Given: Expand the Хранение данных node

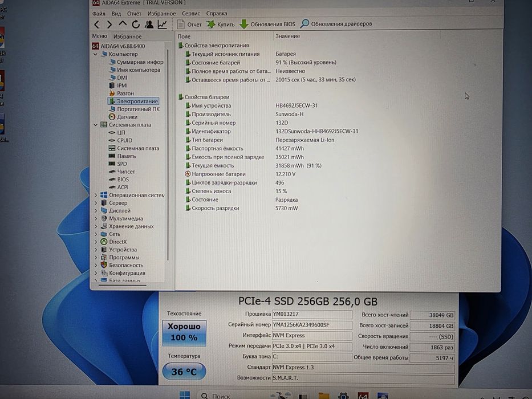Looking at the screenshot, I should tap(95, 226).
